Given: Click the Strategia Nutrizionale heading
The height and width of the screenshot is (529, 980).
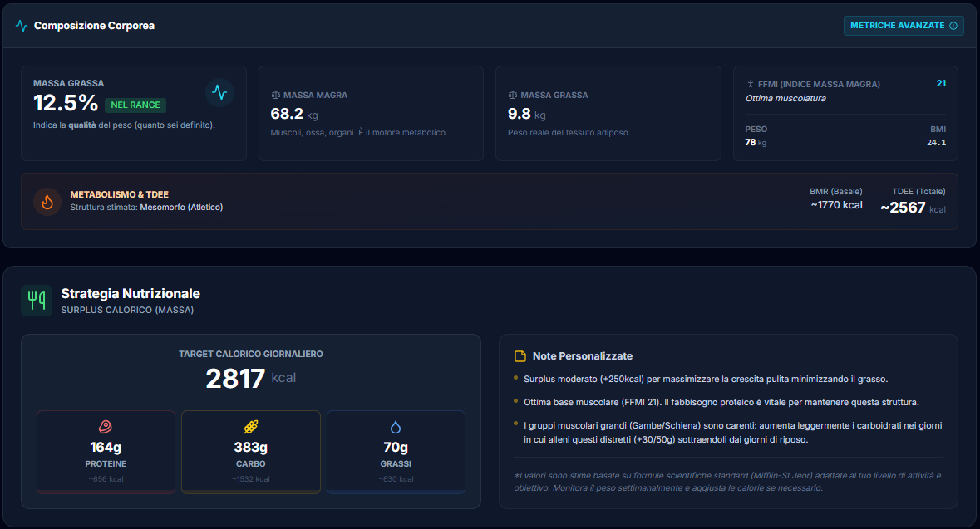Looking at the screenshot, I should click(131, 293).
